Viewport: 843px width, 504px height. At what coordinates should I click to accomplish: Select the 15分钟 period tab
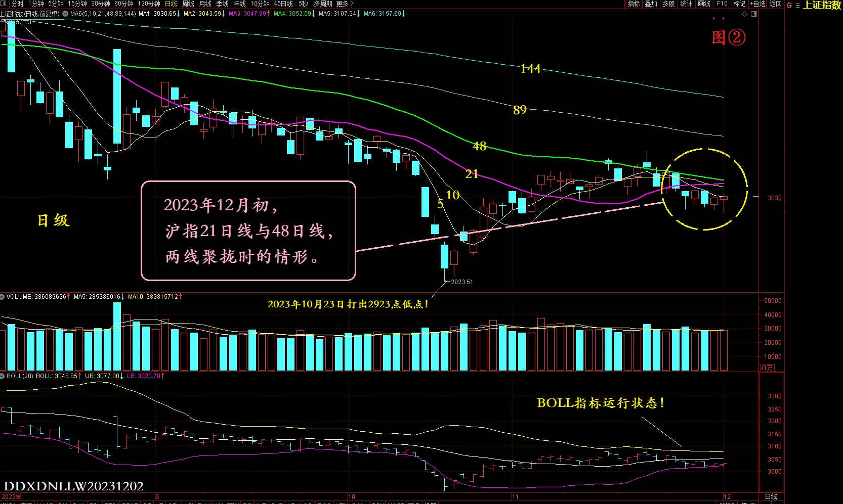pos(77,4)
